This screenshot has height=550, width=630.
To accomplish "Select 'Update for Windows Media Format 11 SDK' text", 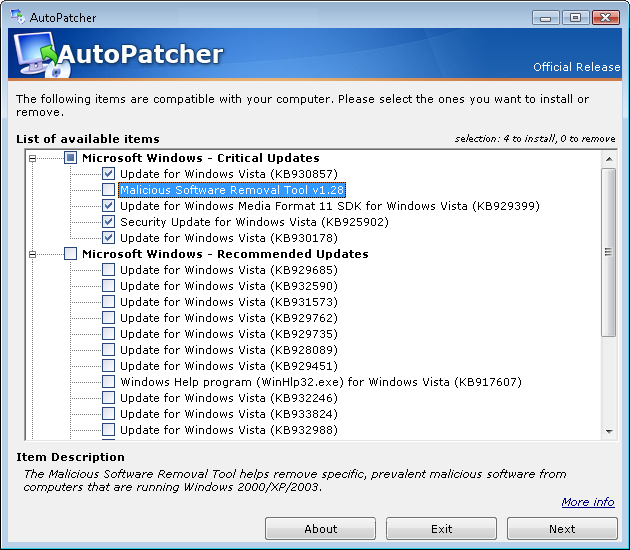I will point(329,206).
